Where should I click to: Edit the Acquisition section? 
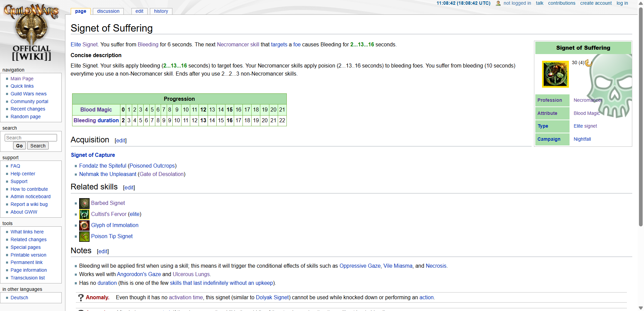coord(121,141)
